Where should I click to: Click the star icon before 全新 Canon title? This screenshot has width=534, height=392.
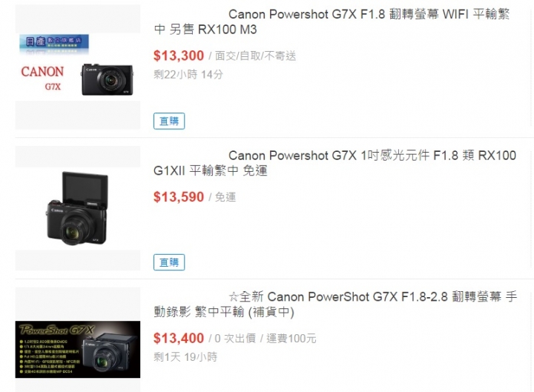[x=234, y=297]
